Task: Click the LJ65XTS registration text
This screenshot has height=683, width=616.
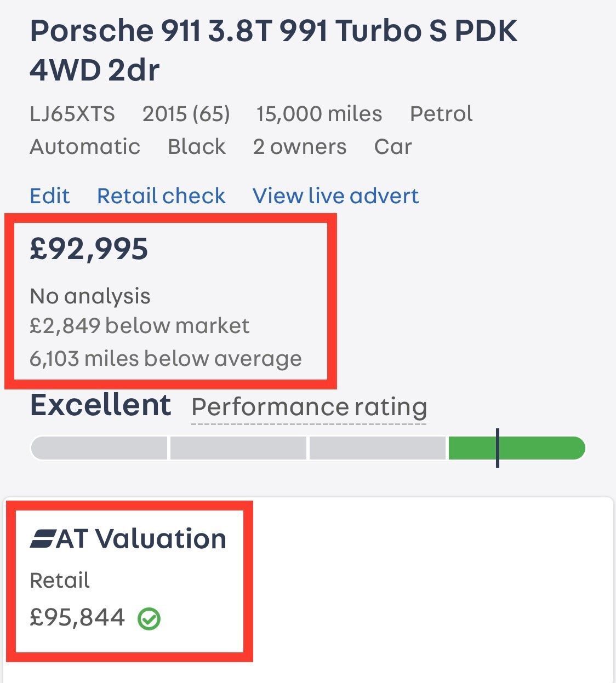Action: pyautogui.click(x=72, y=114)
